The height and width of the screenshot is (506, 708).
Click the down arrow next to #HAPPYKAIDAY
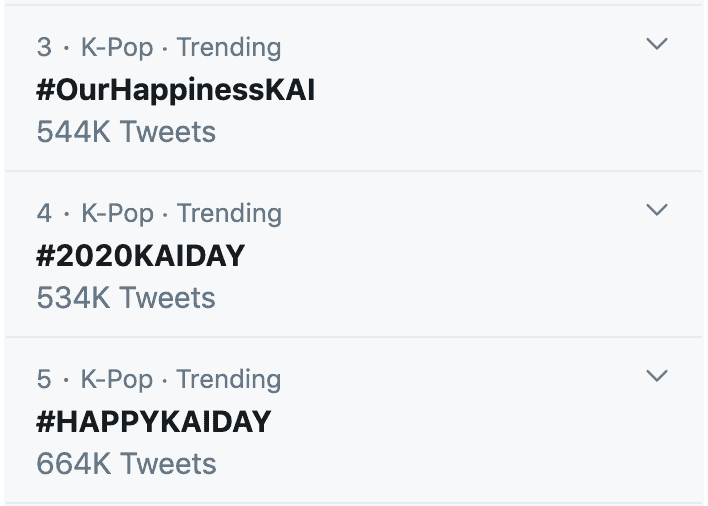coord(656,376)
